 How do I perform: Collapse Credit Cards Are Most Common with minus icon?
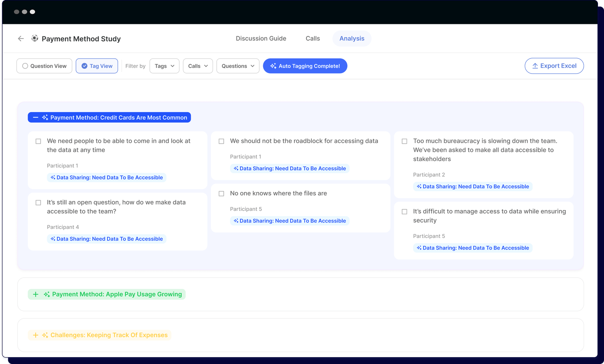(x=35, y=118)
